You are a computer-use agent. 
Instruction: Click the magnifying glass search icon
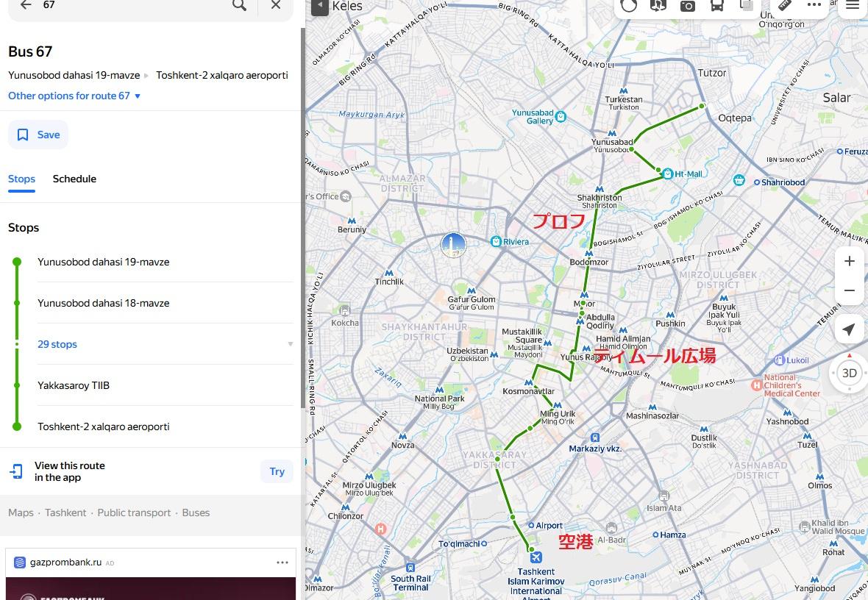[239, 5]
